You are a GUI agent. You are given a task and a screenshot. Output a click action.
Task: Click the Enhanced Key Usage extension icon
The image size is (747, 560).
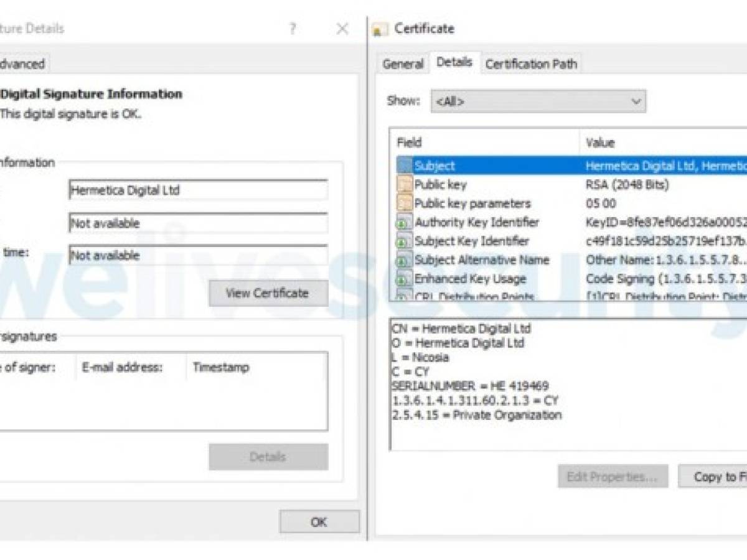pos(405,278)
